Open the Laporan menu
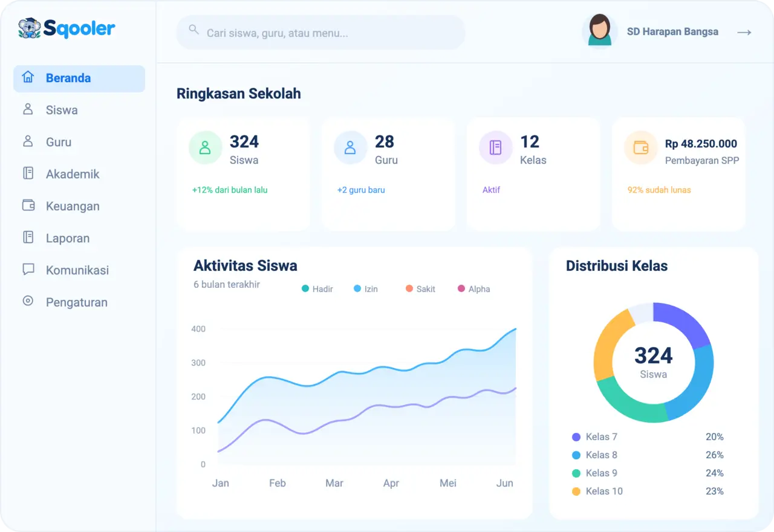Viewport: 774px width, 532px height. pos(79,238)
